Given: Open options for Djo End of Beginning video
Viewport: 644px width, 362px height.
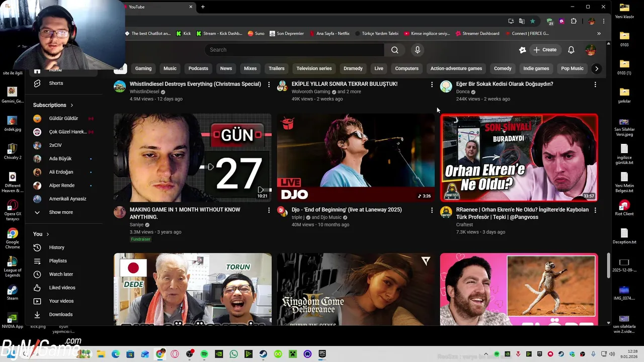Looking at the screenshot, I should [x=432, y=210].
